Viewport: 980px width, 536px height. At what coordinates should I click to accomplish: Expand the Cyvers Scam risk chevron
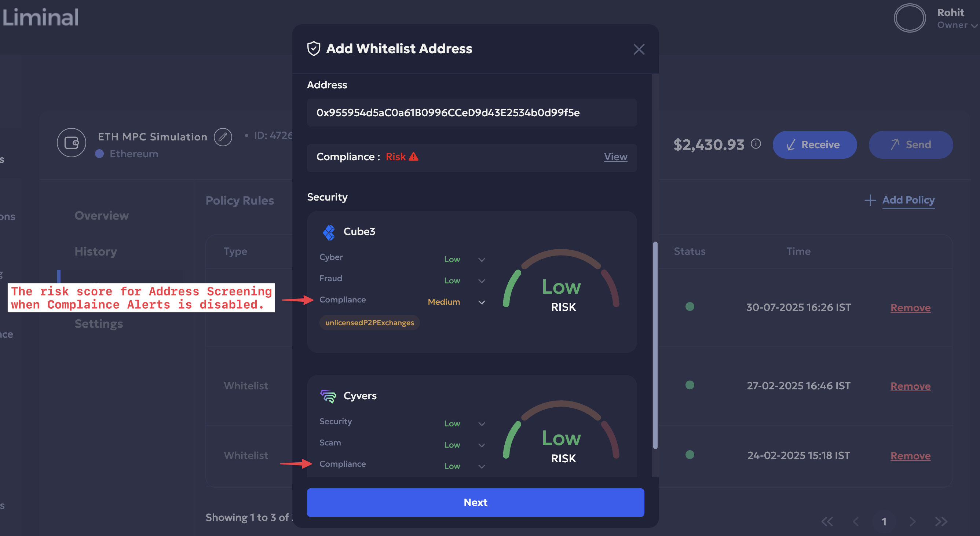pyautogui.click(x=481, y=445)
